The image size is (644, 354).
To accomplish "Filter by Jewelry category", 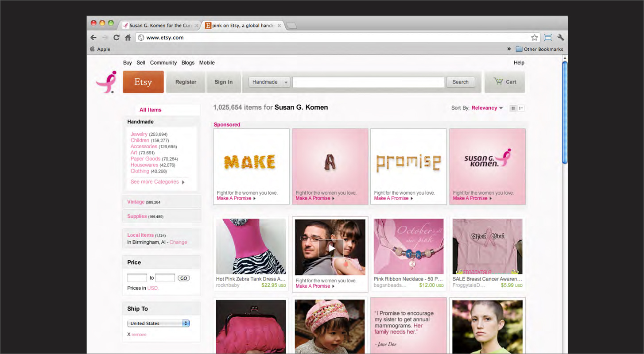I will pyautogui.click(x=139, y=134).
